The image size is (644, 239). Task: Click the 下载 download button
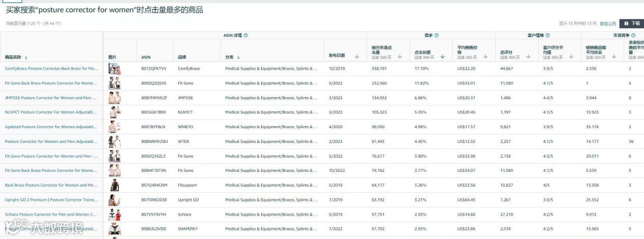pos(631,23)
